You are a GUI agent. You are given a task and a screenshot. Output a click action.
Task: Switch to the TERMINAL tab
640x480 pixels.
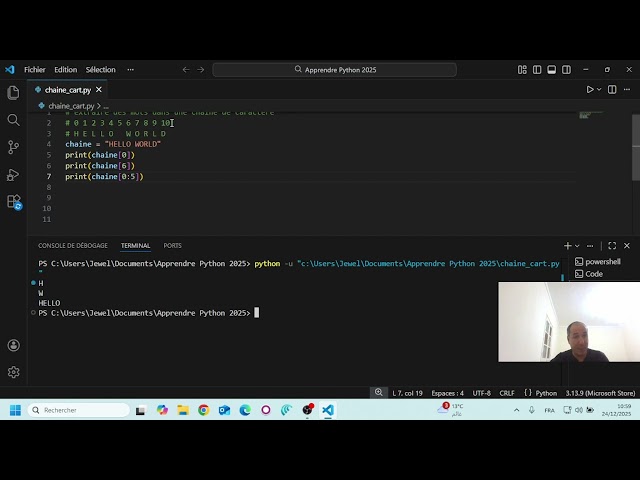(135, 246)
